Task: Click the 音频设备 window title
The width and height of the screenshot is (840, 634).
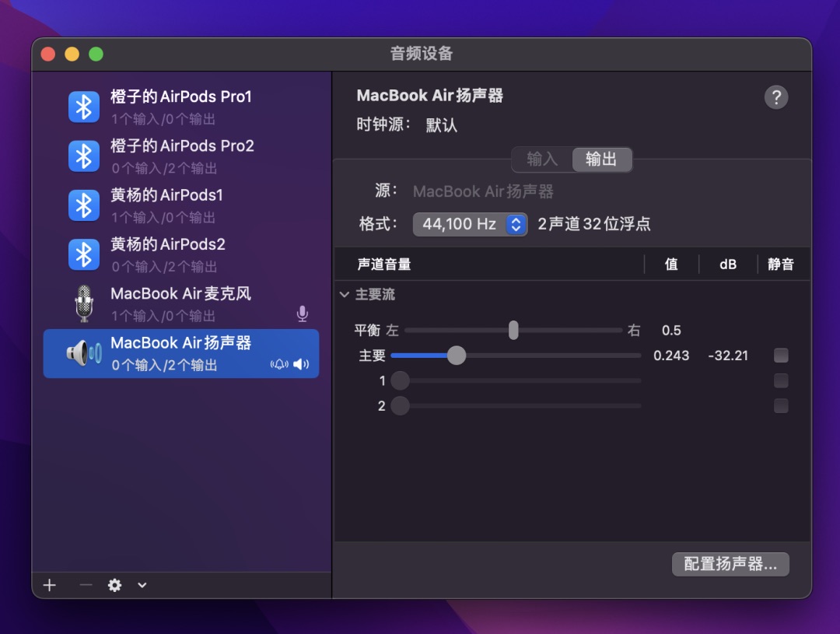Action: tap(422, 54)
